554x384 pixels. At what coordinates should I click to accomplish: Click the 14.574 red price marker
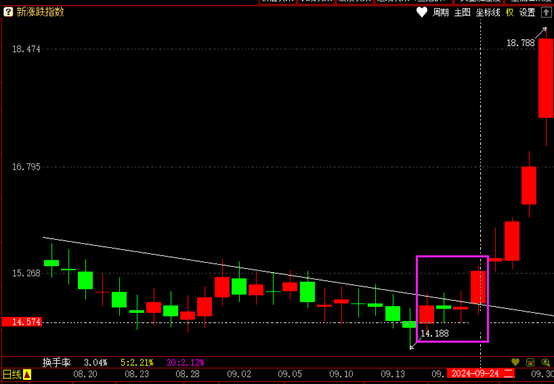click(22, 322)
